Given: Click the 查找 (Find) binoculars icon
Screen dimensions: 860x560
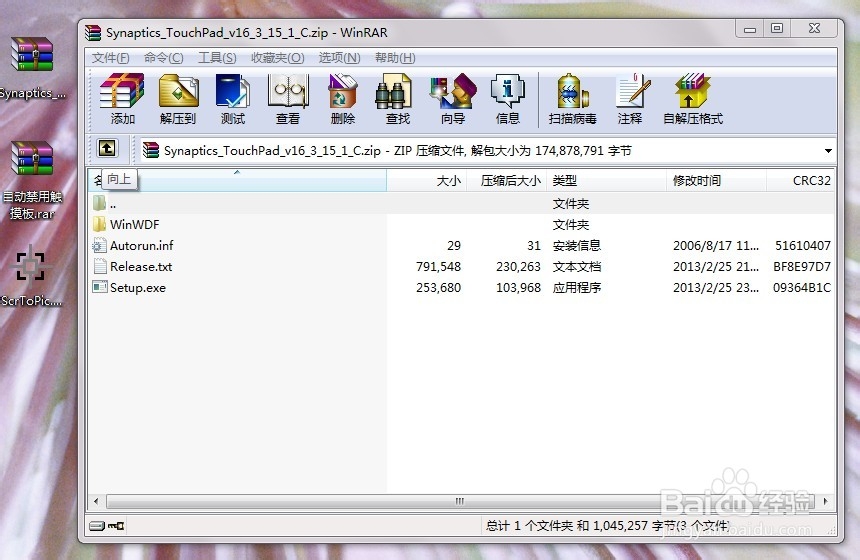Looking at the screenshot, I should pos(393,91).
